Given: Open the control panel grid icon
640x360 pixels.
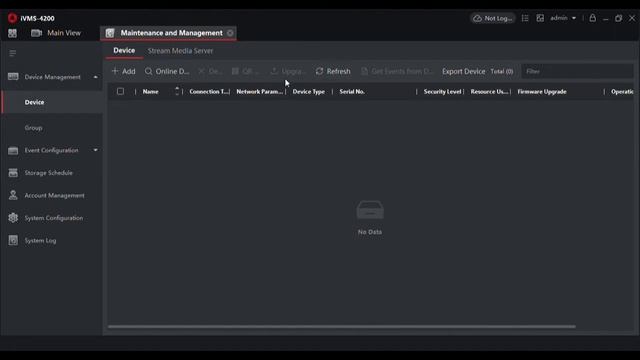Looking at the screenshot, I should 12,33.
